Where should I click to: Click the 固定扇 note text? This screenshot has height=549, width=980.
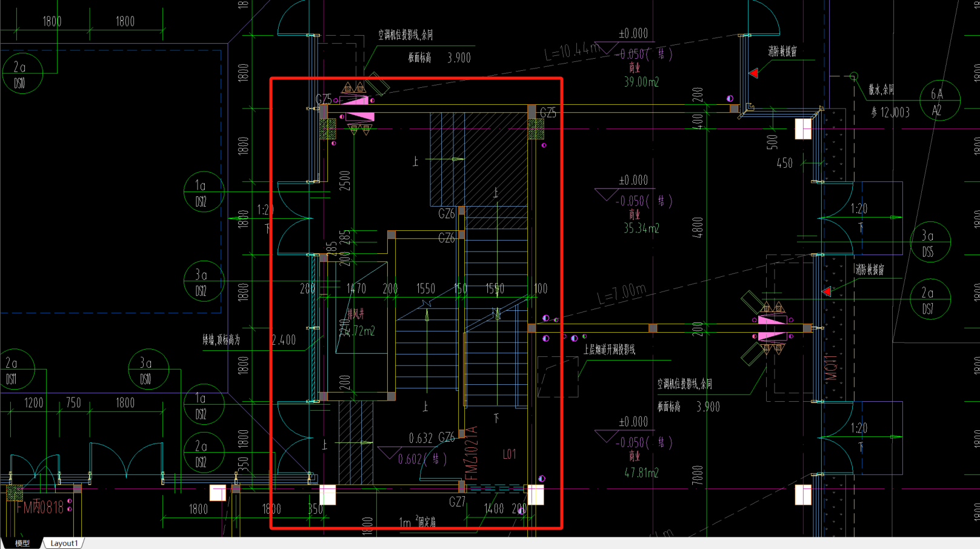coord(426,522)
